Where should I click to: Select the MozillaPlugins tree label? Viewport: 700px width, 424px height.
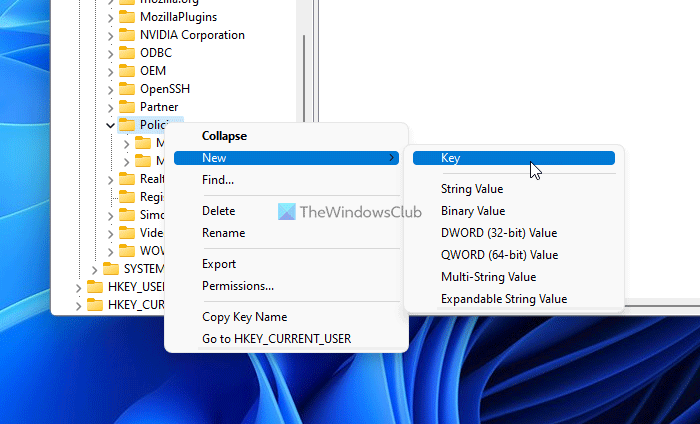(x=179, y=17)
